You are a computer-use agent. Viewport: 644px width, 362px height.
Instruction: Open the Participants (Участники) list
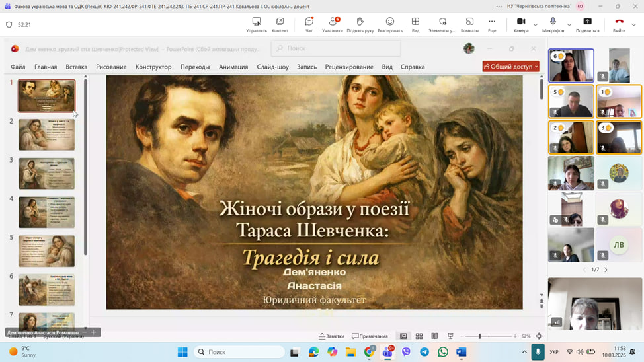pos(332,24)
